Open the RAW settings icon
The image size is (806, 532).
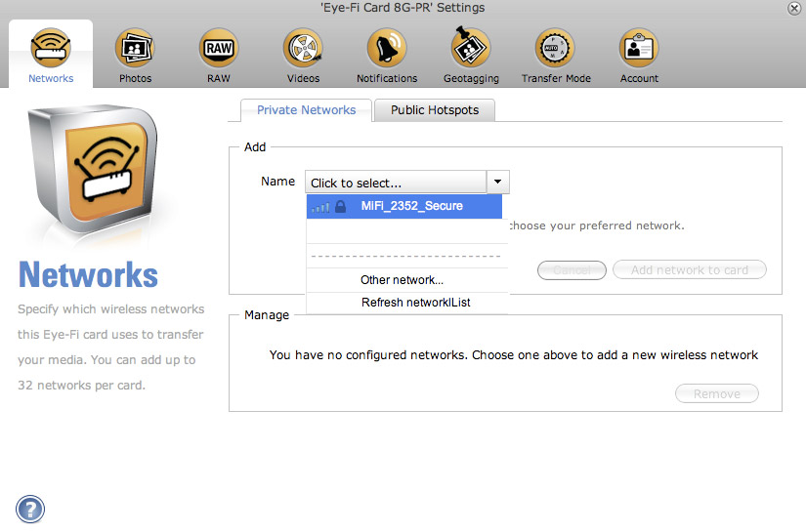tap(219, 48)
